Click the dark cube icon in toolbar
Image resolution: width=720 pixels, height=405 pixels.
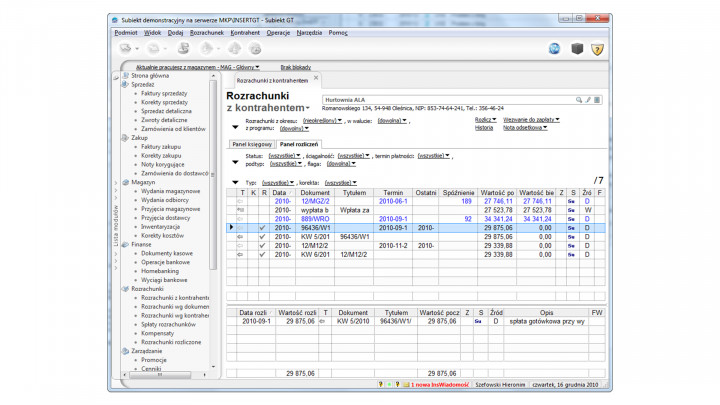576,48
